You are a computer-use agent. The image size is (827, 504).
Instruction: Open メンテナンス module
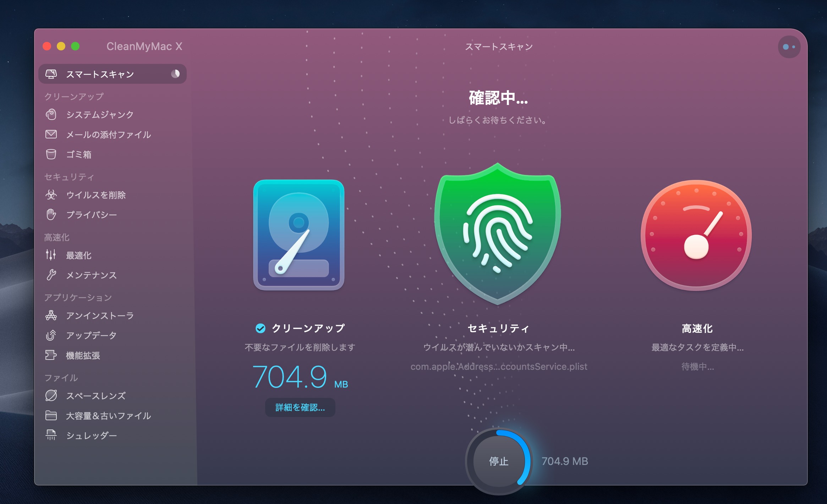click(112, 275)
